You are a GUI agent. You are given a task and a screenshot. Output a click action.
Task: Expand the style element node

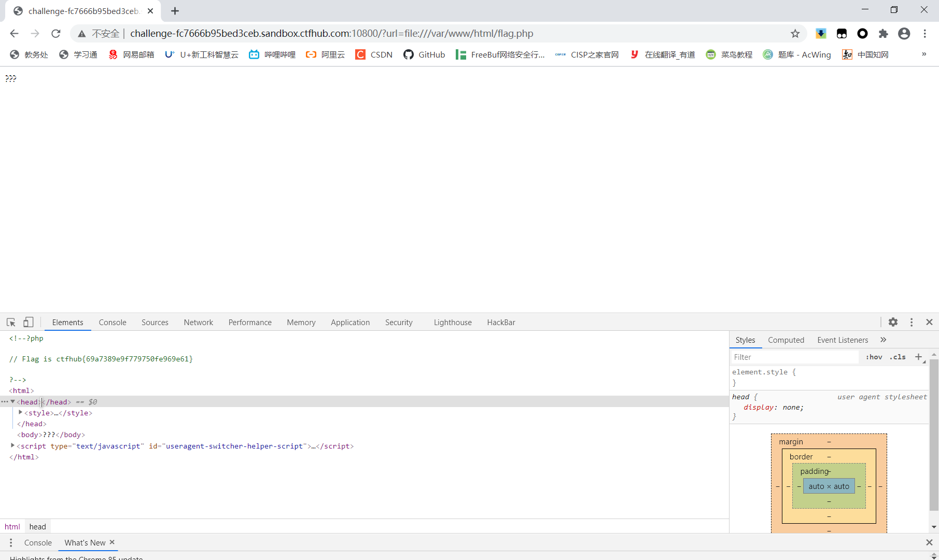tap(20, 412)
